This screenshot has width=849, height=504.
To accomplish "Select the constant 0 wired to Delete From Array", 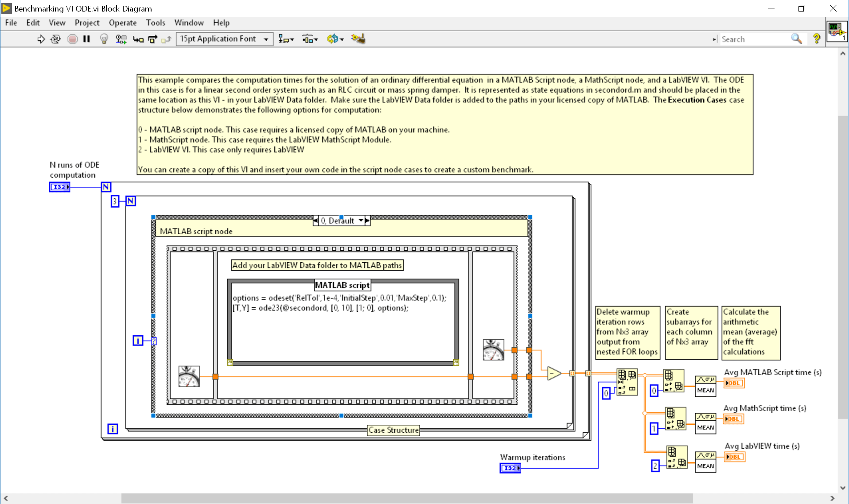I will click(x=606, y=393).
